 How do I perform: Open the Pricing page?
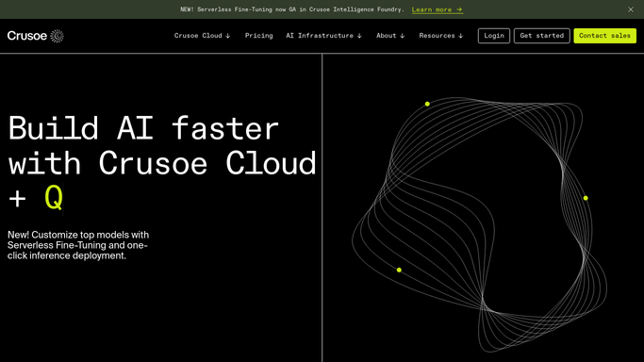pyautogui.click(x=258, y=36)
